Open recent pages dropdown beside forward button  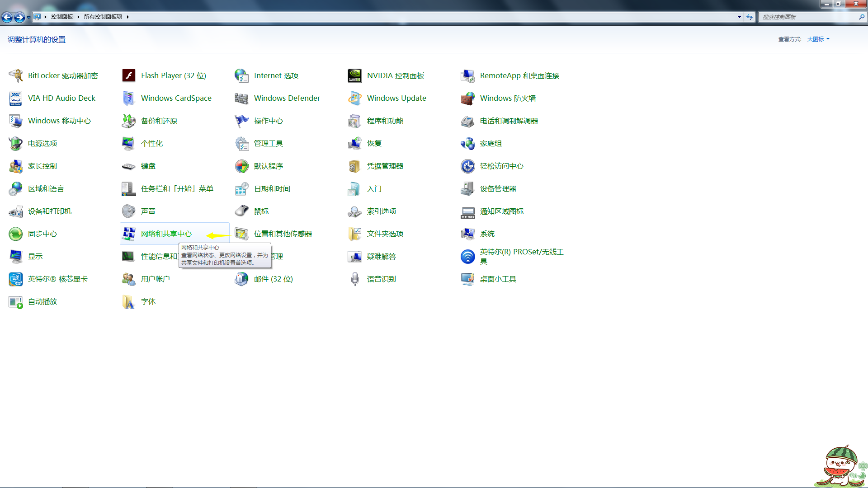pyautogui.click(x=28, y=17)
